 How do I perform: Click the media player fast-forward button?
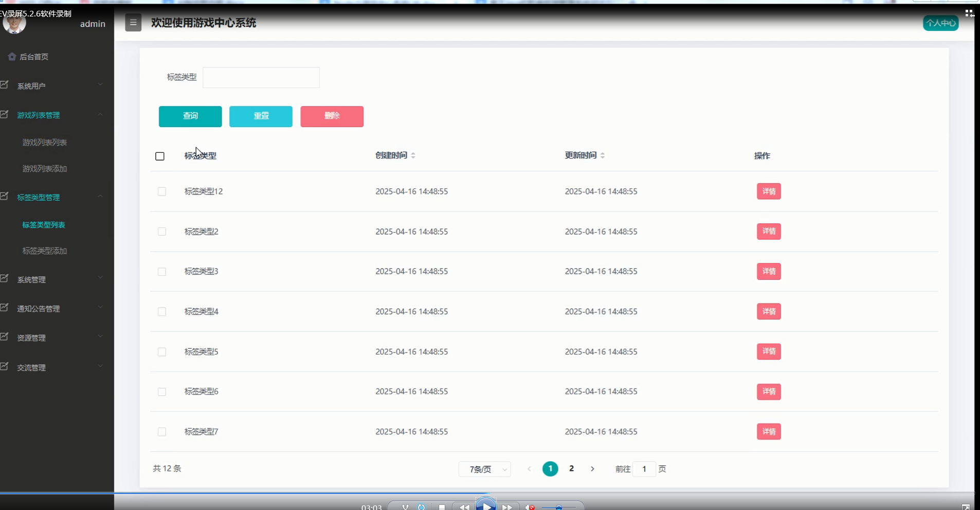507,507
